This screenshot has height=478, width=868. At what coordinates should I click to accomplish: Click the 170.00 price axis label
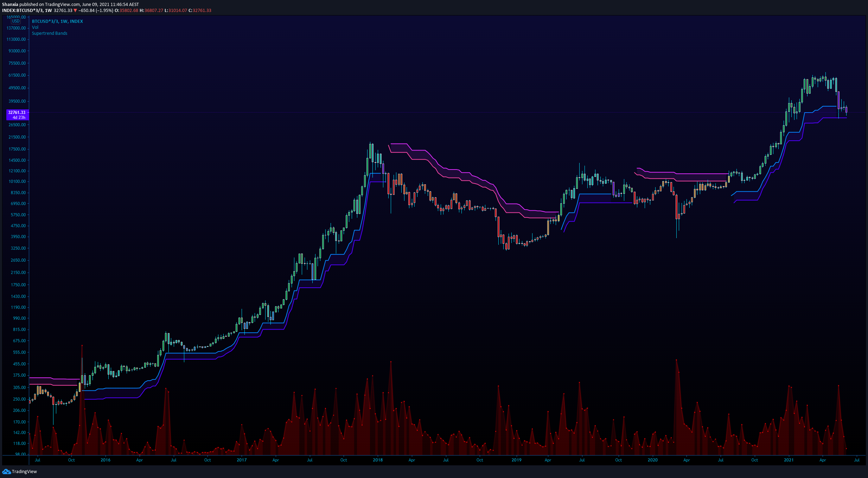[x=19, y=422]
